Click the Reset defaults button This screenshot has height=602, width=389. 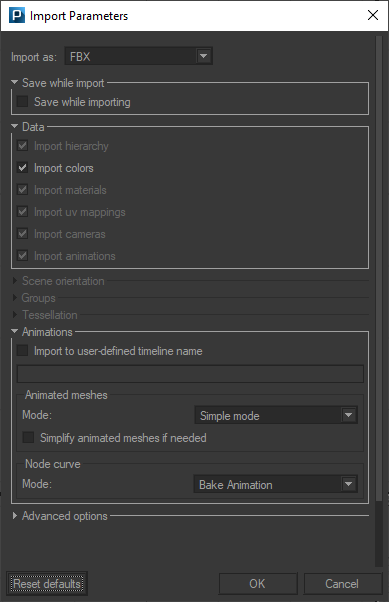click(x=47, y=584)
